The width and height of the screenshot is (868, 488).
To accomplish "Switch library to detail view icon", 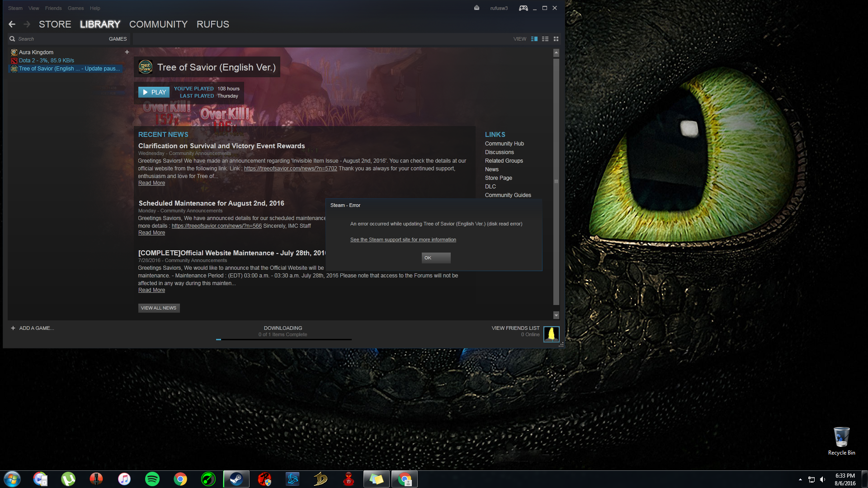I will pyautogui.click(x=534, y=39).
